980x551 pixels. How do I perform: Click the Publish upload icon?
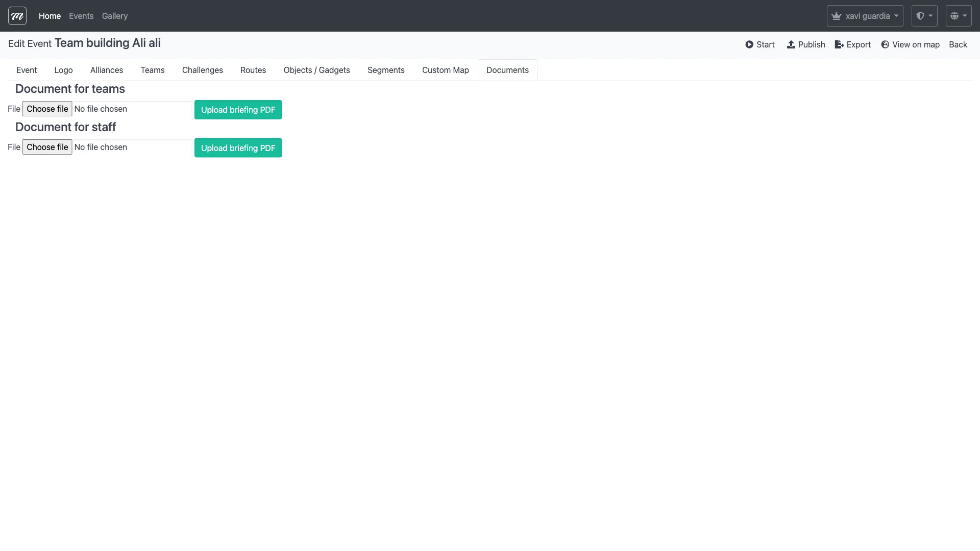pyautogui.click(x=791, y=44)
